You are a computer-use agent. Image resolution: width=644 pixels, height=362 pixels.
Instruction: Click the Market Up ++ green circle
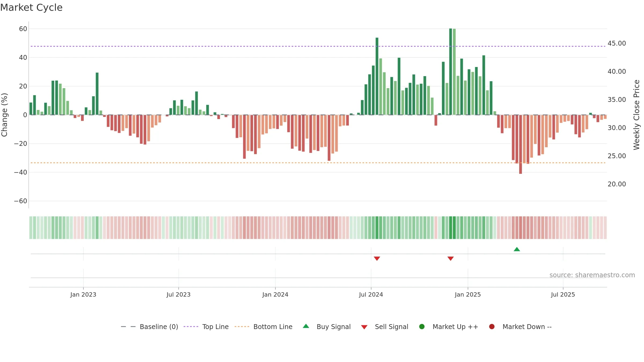point(422,327)
